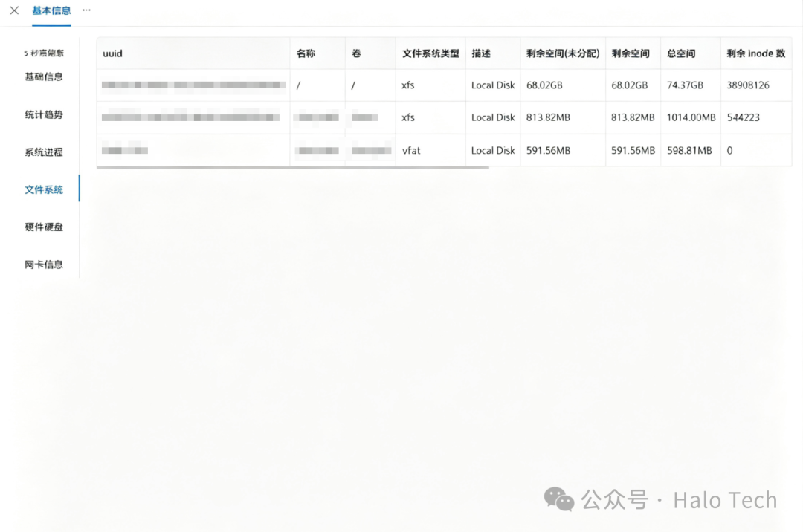The image size is (803, 532).
Task: Click the 1014.00MB total space value
Action: (691, 117)
